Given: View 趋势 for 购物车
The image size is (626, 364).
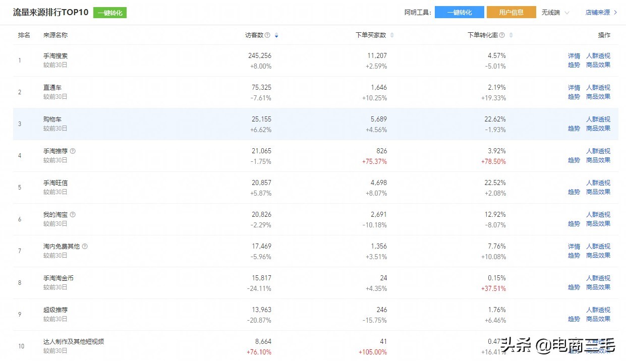Looking at the screenshot, I should coord(574,129).
